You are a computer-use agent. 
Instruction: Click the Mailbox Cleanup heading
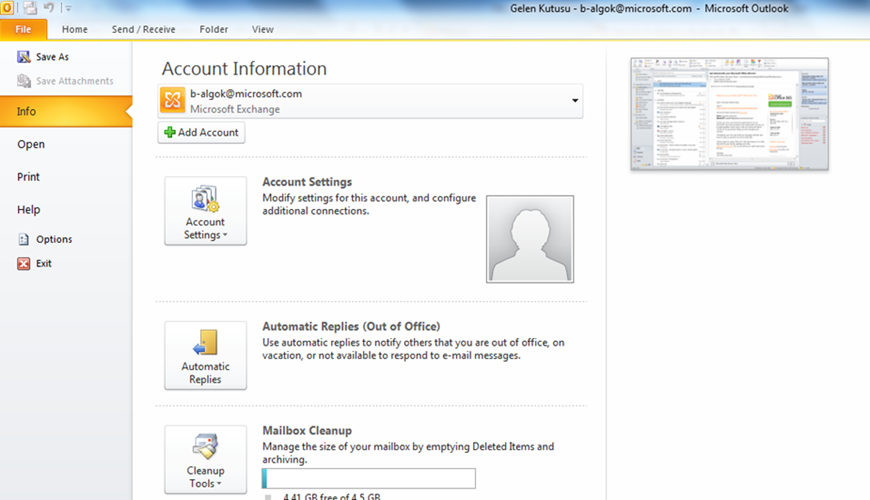(307, 431)
